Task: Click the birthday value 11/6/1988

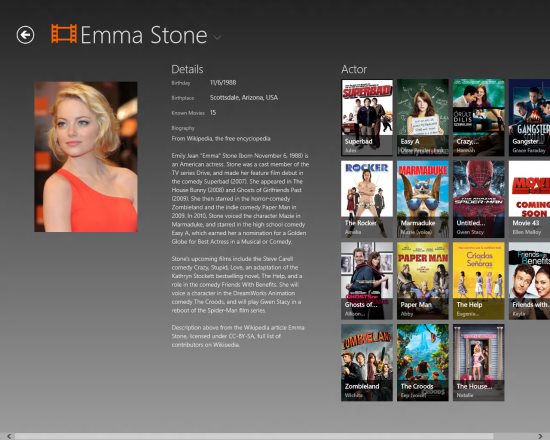Action: [x=223, y=82]
